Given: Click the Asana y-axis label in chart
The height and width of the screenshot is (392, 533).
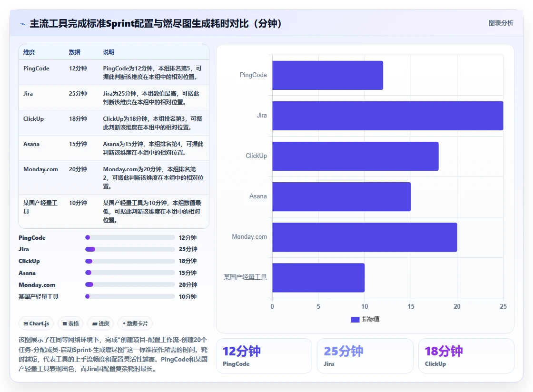Looking at the screenshot, I should (258, 196).
